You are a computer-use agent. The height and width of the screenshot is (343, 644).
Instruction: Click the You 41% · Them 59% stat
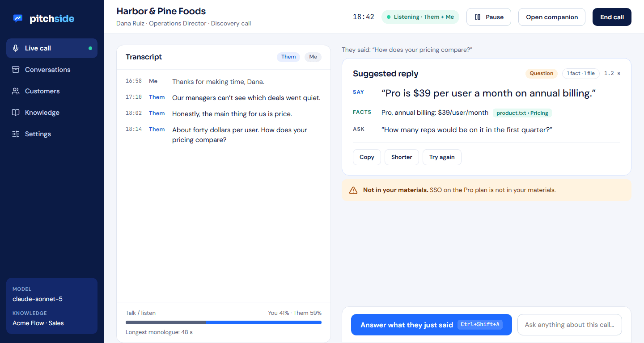(x=295, y=313)
